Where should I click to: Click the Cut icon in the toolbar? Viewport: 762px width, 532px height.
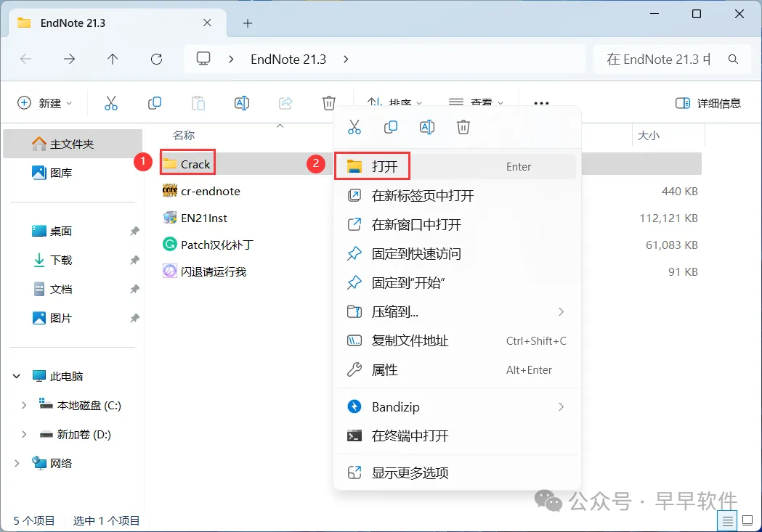(111, 103)
